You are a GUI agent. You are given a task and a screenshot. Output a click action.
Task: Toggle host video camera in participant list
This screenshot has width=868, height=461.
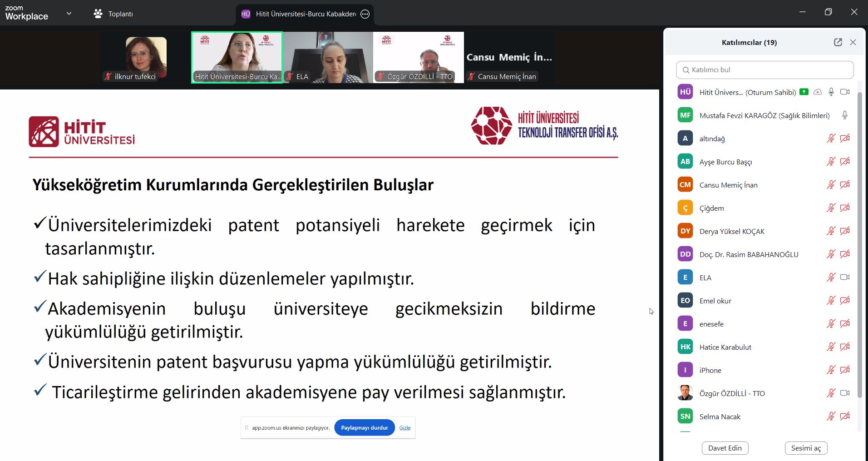(844, 92)
